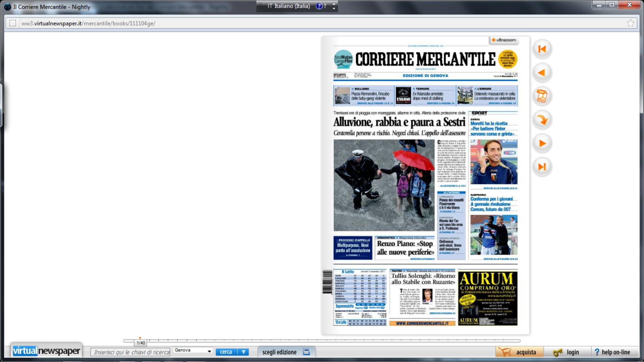
Task: Click Moretti ha la ricetta headline
Action: pyautogui.click(x=492, y=129)
